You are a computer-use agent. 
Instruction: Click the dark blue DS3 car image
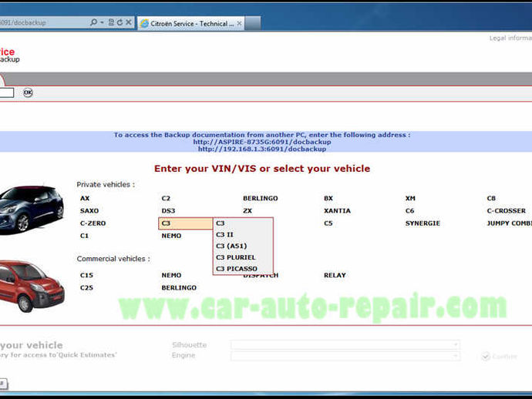(32, 210)
